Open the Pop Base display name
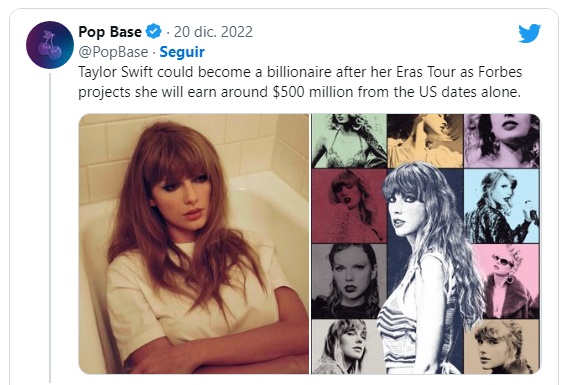The image size is (575, 385). pyautogui.click(x=110, y=32)
